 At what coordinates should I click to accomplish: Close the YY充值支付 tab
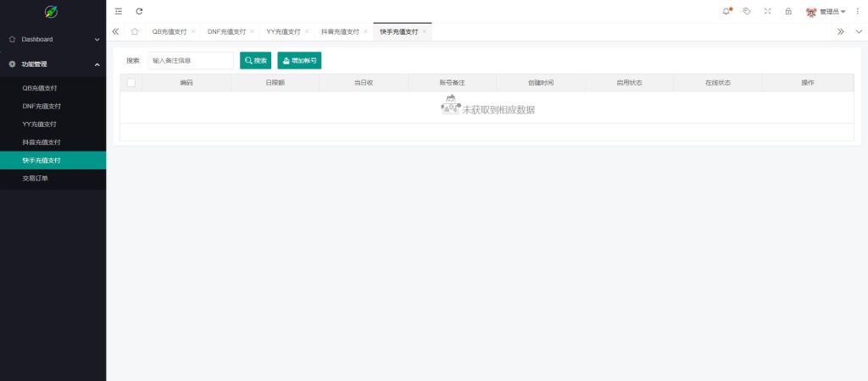[307, 31]
